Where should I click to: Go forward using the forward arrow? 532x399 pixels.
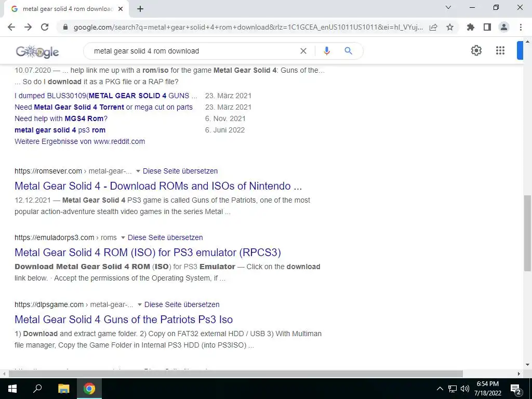(28, 27)
